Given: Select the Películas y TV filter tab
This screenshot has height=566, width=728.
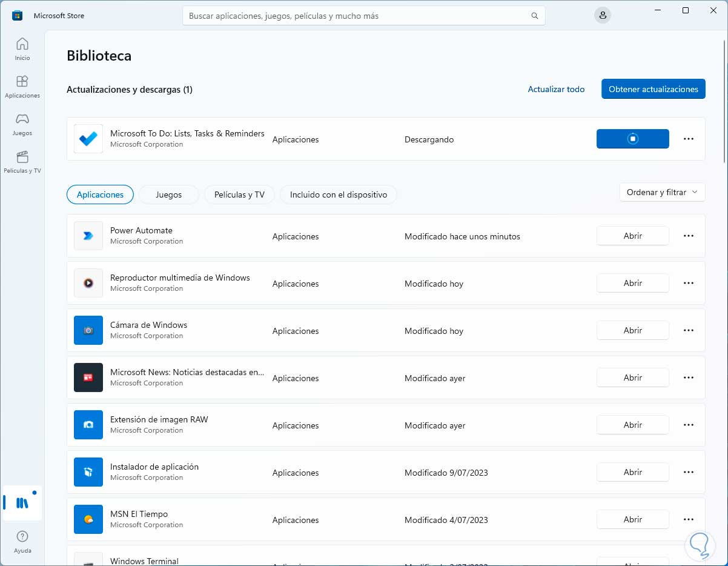Looking at the screenshot, I should 239,195.
